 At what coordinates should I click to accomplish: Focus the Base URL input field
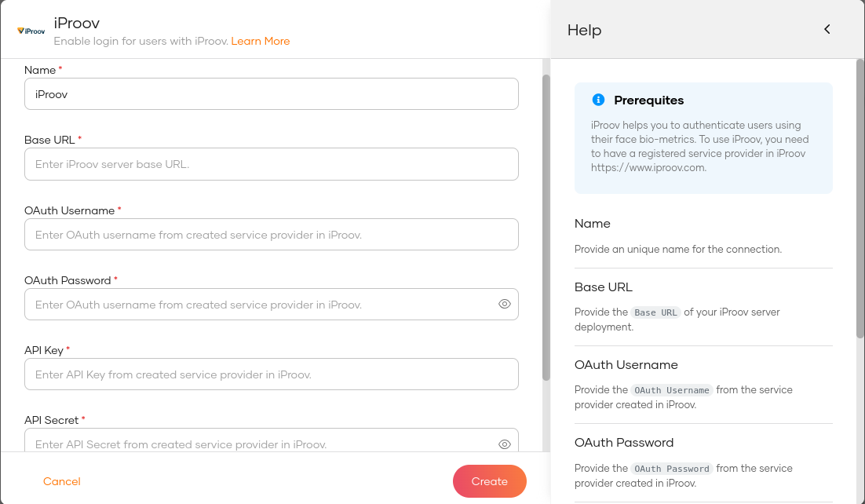[x=272, y=164]
